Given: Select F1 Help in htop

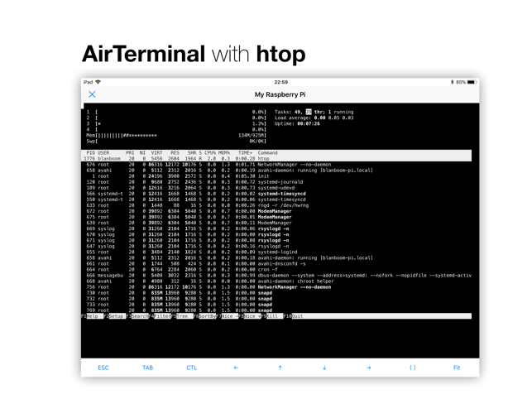Looking at the screenshot, I should 93,315.
